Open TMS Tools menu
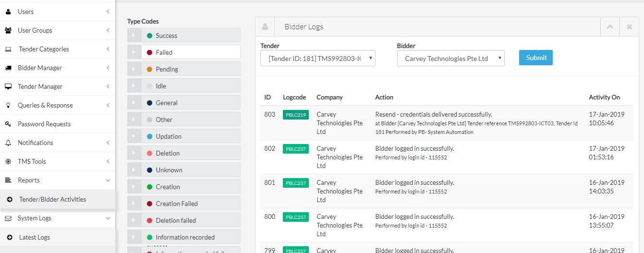This screenshot has width=644, height=253. [x=58, y=161]
